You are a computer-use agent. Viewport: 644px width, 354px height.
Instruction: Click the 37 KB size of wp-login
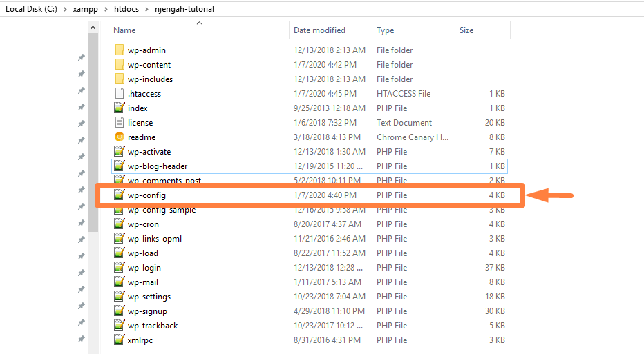(495, 268)
